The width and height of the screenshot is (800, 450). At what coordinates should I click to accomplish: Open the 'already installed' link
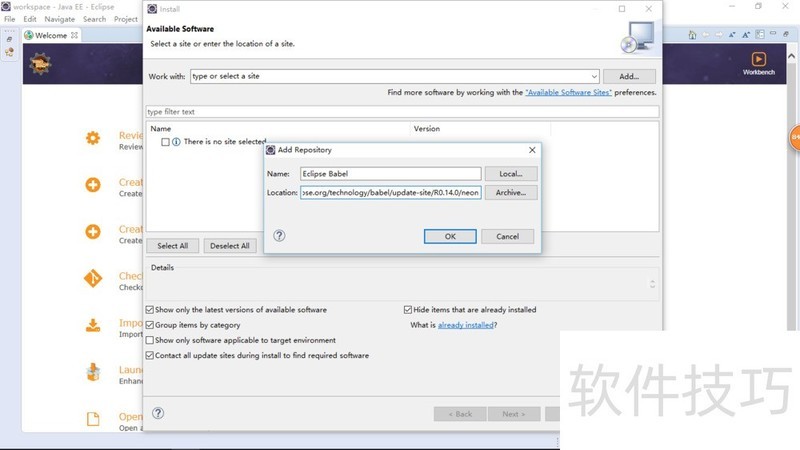(466, 325)
